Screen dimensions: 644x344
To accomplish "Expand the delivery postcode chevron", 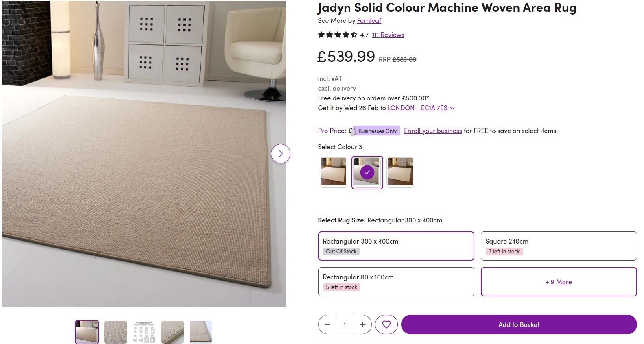I will (x=452, y=108).
